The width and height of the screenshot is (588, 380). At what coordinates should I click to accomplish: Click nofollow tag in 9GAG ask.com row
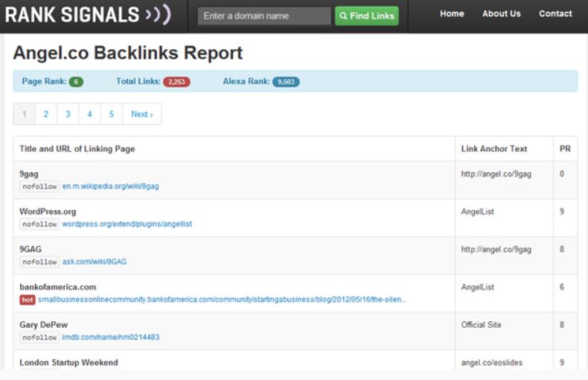click(39, 262)
